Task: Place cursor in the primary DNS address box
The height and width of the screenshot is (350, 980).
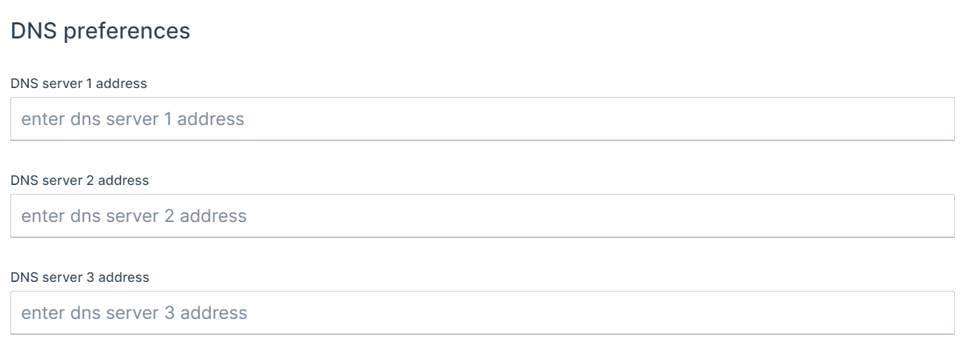Action: point(482,119)
